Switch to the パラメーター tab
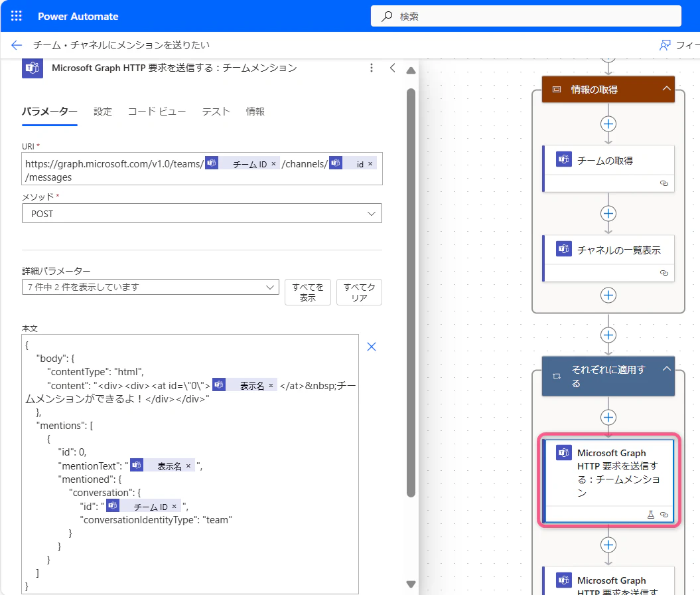The width and height of the screenshot is (700, 595). click(x=50, y=111)
